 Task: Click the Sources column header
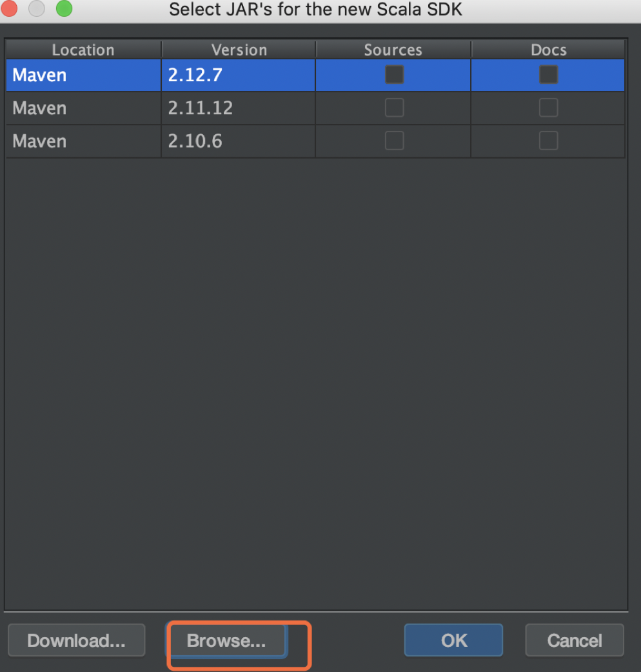393,49
